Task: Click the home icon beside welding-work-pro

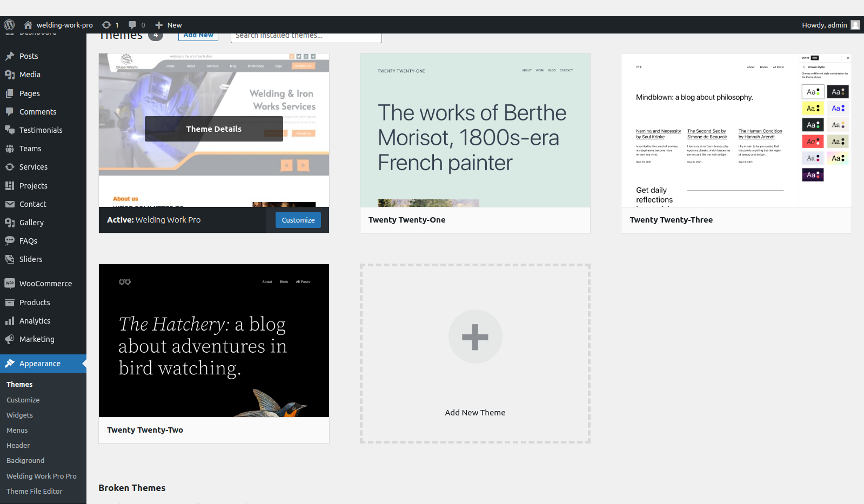Action: [x=28, y=25]
